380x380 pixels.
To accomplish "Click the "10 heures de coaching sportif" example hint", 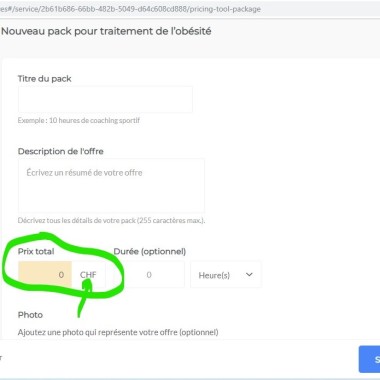I will pos(94,120).
